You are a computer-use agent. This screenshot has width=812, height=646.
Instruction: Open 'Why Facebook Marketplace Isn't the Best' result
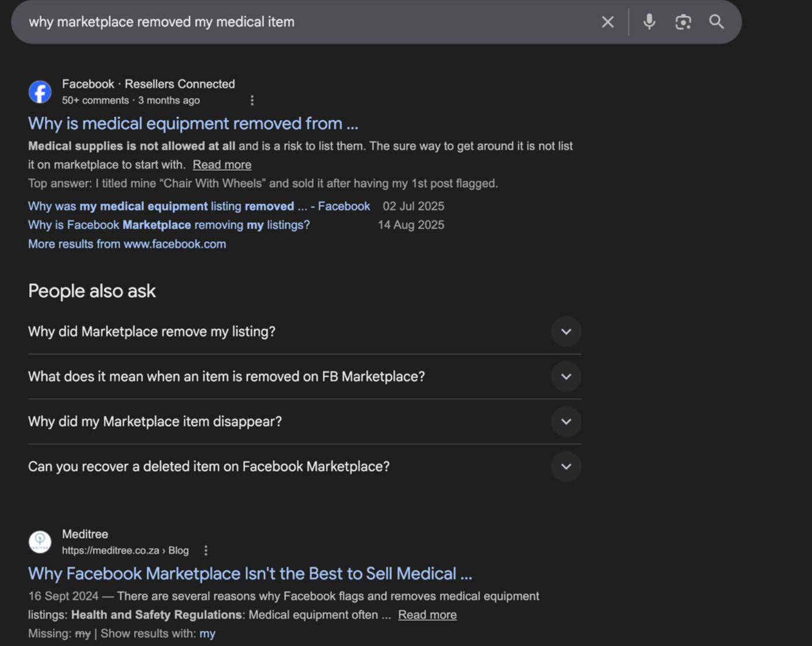pos(250,574)
